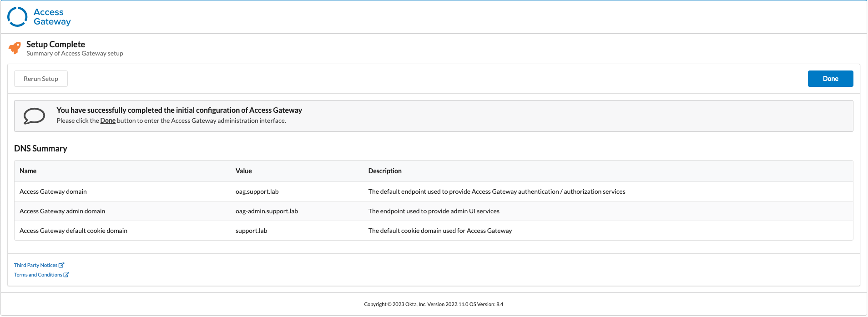Click the Setup Complete heading

pyautogui.click(x=56, y=44)
